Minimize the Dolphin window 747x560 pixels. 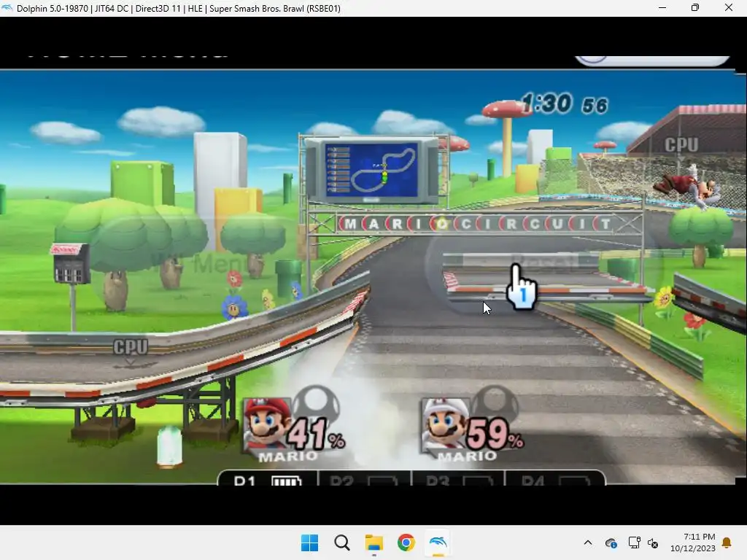coord(662,7)
